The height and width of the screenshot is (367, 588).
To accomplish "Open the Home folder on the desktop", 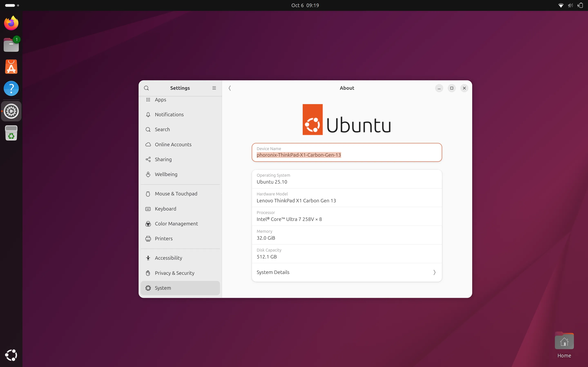I will click(x=564, y=341).
